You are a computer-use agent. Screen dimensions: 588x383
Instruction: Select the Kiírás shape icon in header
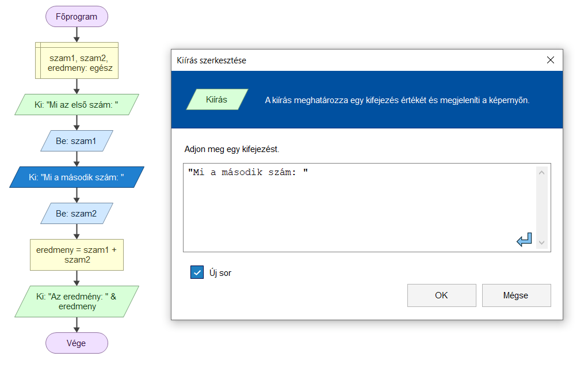pyautogui.click(x=217, y=100)
